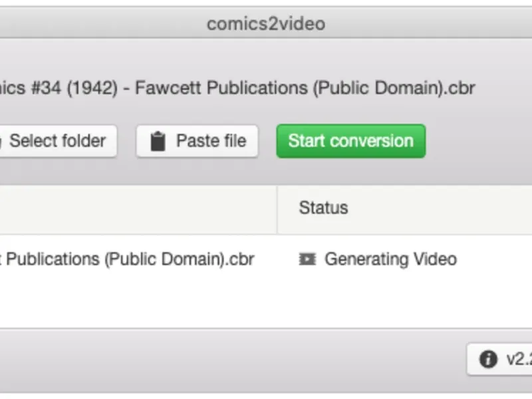Screen dimensions: 532x399
Task: Click the video icon beside Generating Video
Action: [307, 259]
